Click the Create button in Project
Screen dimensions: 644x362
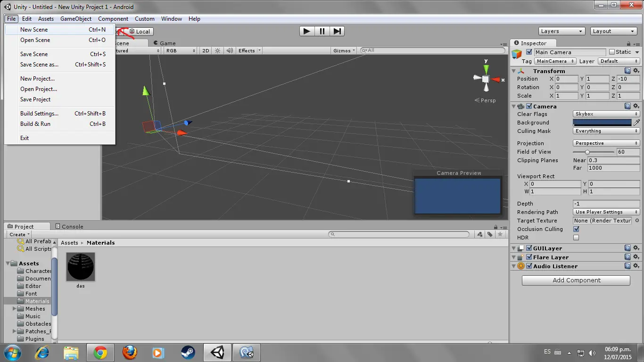click(x=19, y=234)
